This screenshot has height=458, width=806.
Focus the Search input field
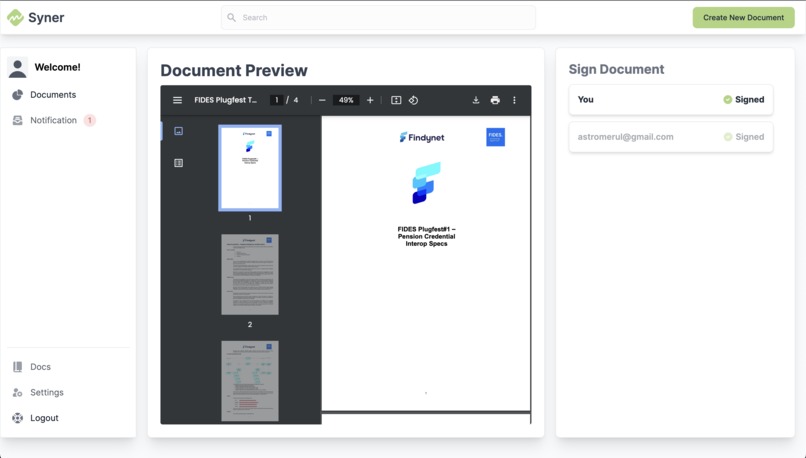[x=378, y=17]
